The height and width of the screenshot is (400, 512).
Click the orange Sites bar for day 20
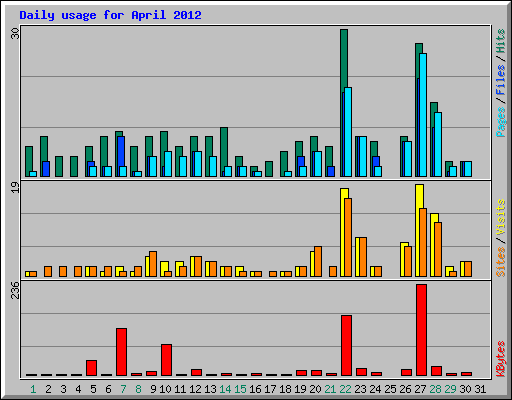(318, 261)
